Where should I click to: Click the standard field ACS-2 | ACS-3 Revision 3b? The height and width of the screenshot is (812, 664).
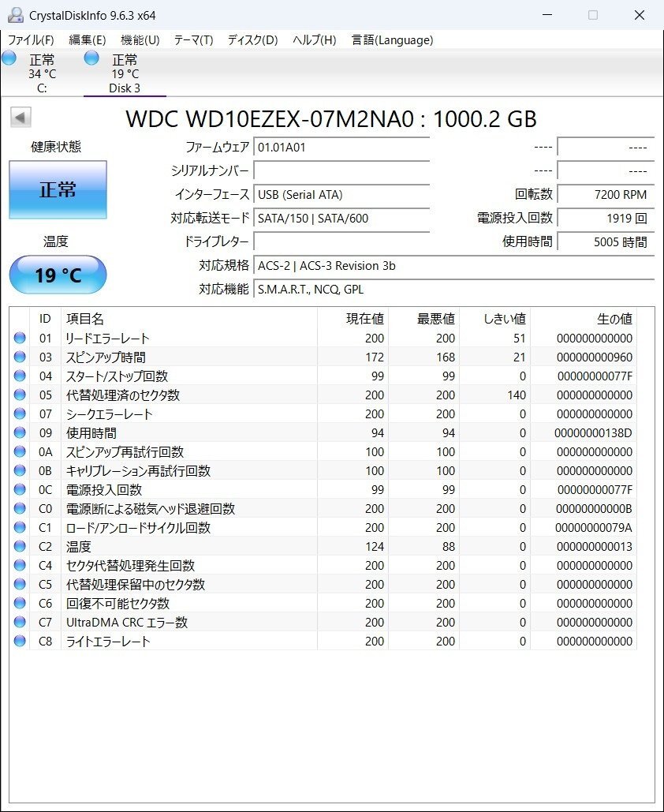[454, 266]
